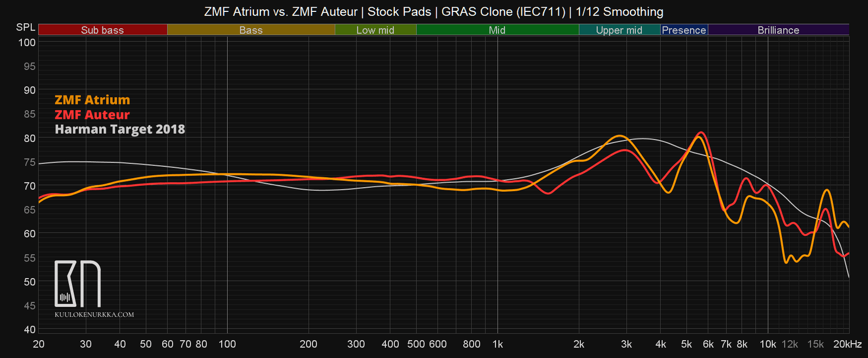The height and width of the screenshot is (358, 868).
Task: Click the 40 dB y-axis label
Action: (x=29, y=330)
